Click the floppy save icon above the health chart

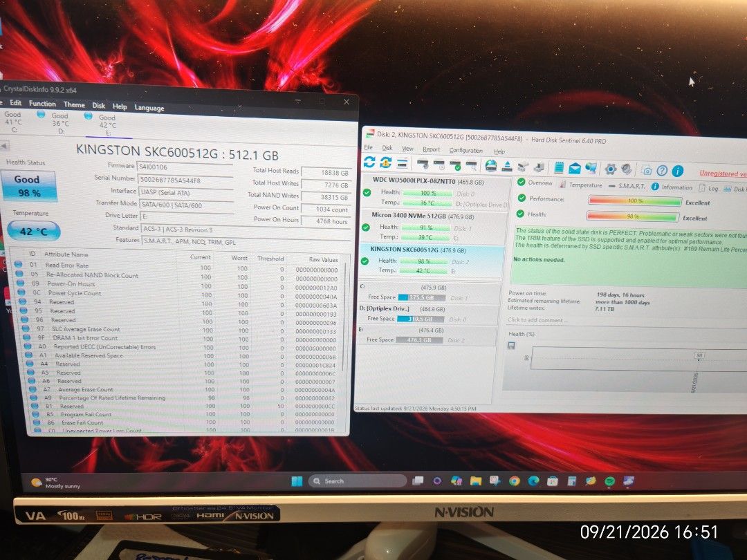point(511,345)
